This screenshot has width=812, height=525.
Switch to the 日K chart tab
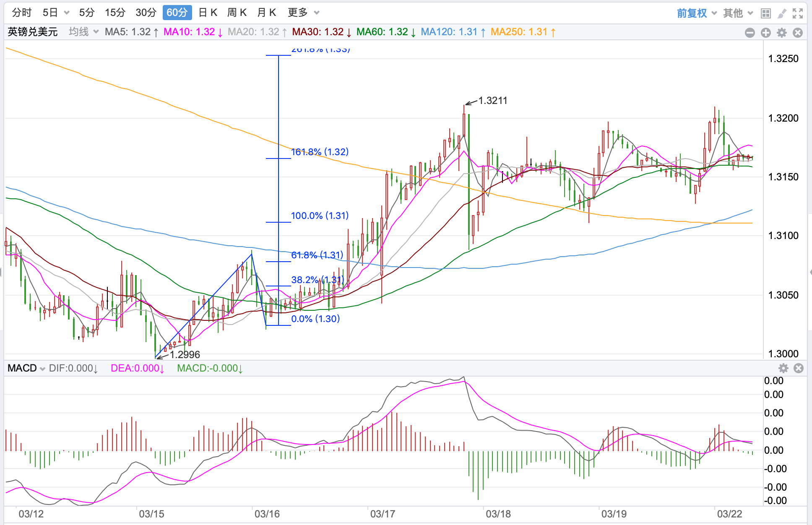(208, 13)
